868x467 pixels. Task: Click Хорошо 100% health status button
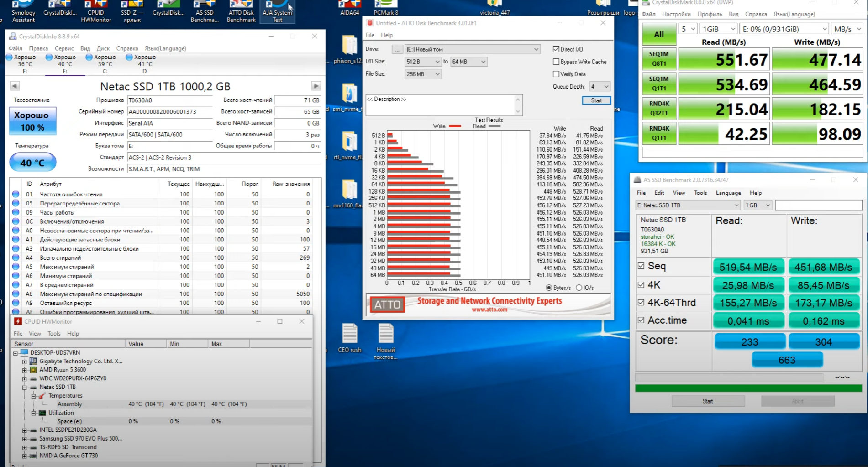pos(32,121)
